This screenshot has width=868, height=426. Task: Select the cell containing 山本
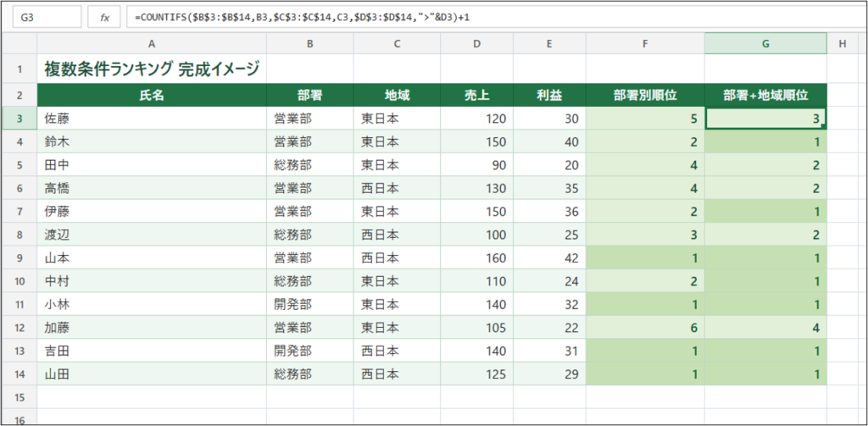[152, 257]
